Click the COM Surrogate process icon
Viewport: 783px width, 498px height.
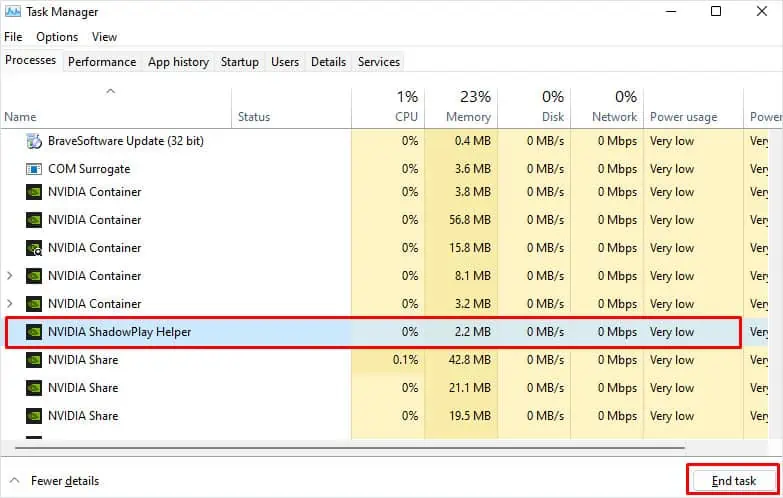pyautogui.click(x=34, y=169)
